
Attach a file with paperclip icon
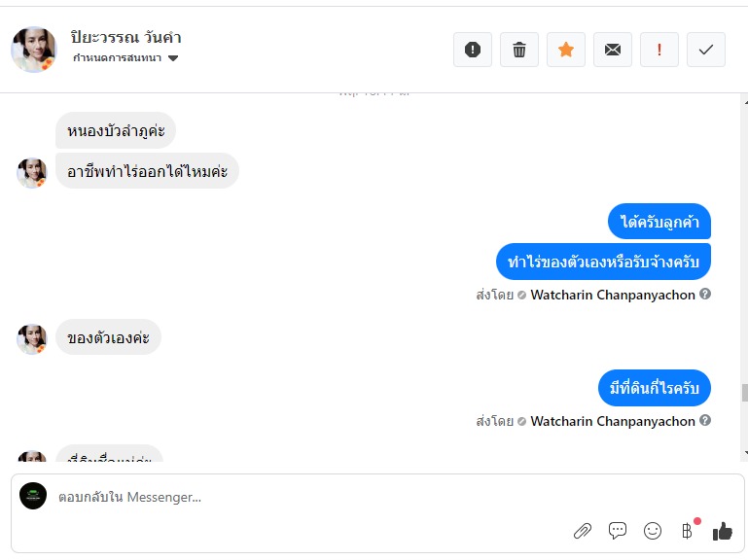pyautogui.click(x=583, y=531)
